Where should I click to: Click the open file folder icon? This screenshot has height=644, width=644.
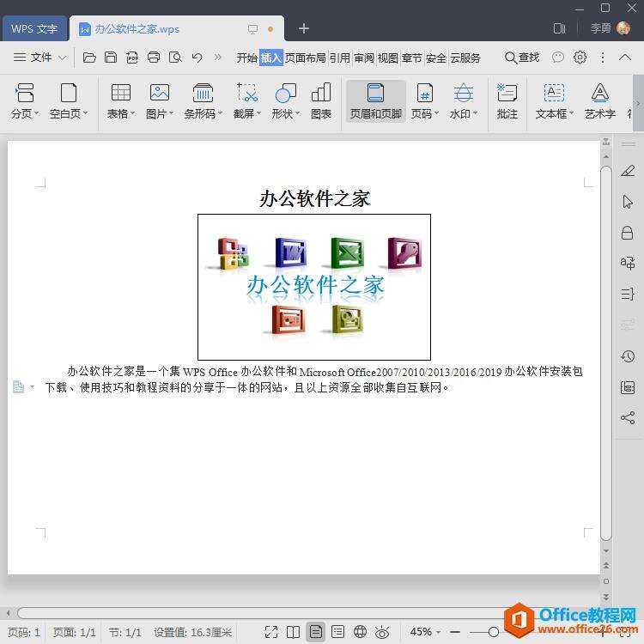(89, 57)
